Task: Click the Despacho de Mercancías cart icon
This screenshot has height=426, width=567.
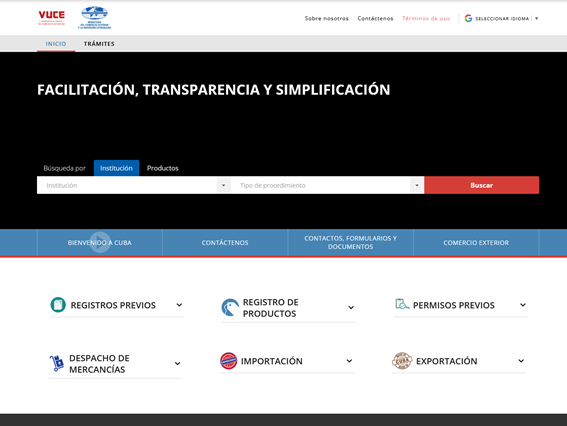Action: pos(56,363)
